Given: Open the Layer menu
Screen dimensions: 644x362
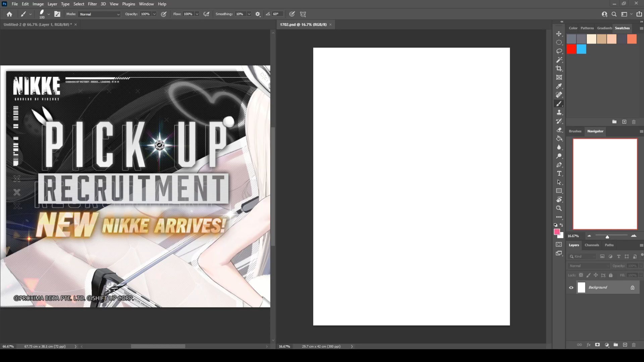Looking at the screenshot, I should [x=52, y=4].
